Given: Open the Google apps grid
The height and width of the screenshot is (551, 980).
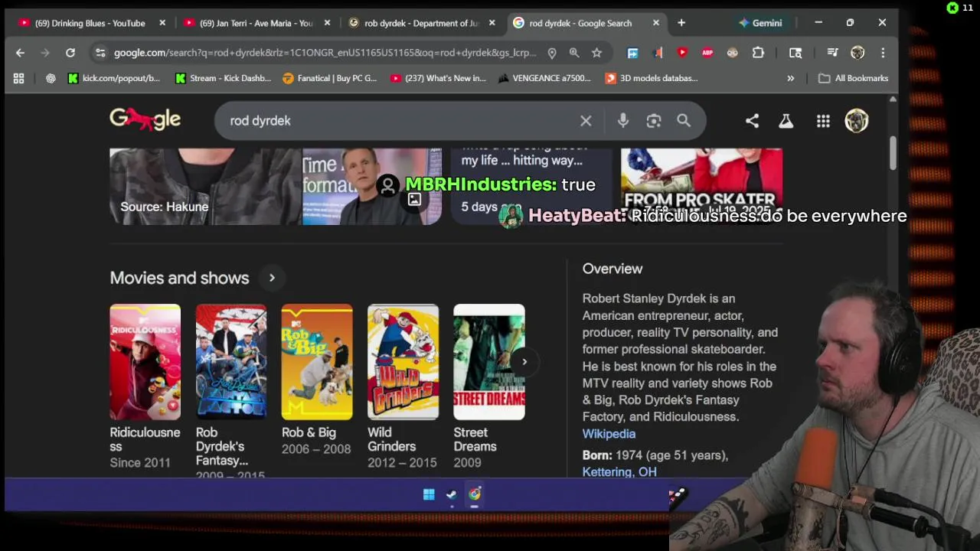Looking at the screenshot, I should pyautogui.click(x=823, y=121).
